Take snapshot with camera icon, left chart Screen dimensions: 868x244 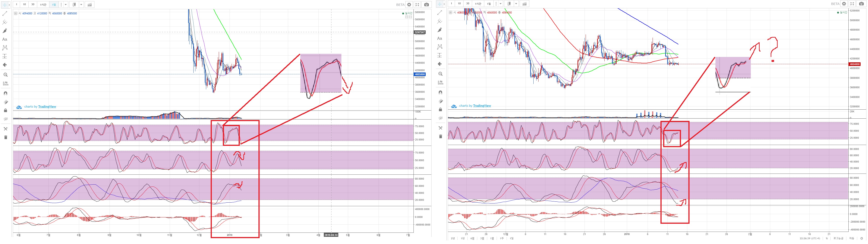click(427, 5)
